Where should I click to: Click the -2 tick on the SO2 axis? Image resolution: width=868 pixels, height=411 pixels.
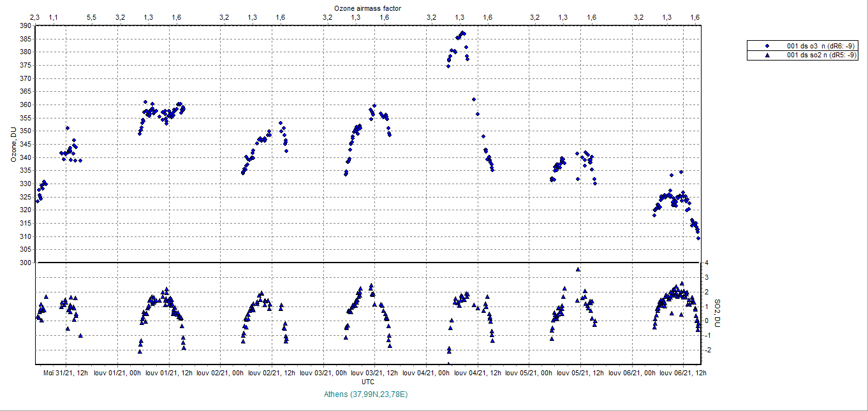click(x=707, y=350)
